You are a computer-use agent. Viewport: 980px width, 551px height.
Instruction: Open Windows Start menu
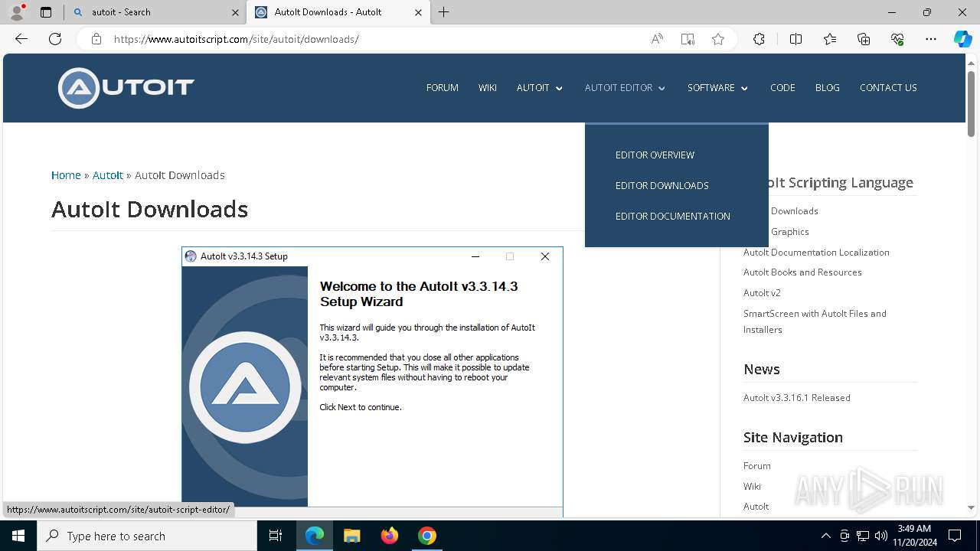(x=18, y=536)
